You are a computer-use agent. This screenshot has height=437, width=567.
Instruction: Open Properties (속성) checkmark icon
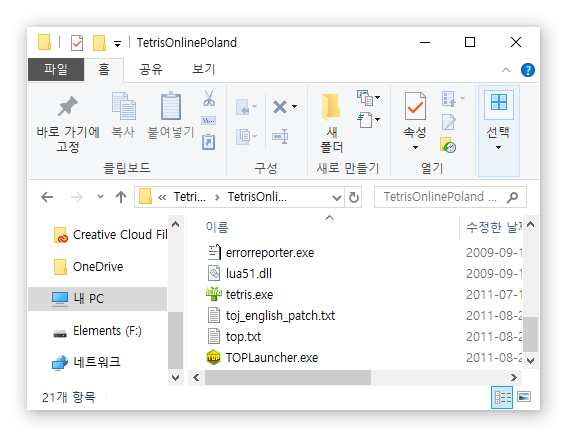coord(415,106)
